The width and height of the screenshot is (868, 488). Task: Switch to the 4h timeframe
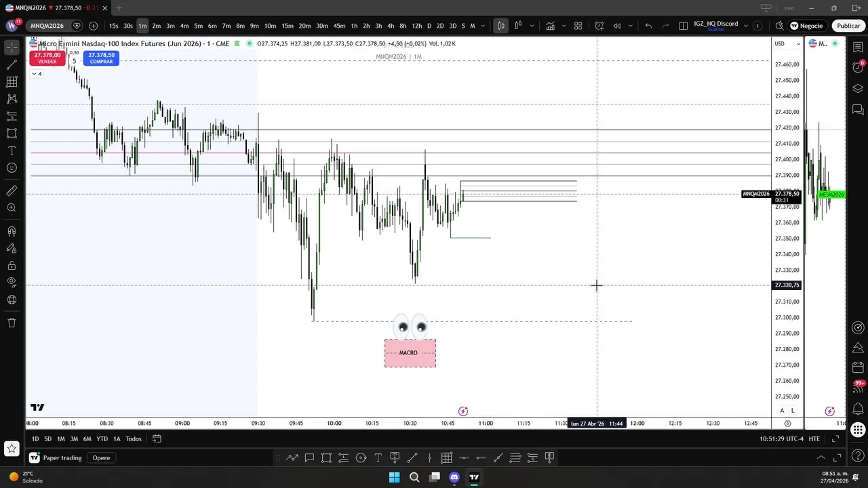tap(391, 26)
